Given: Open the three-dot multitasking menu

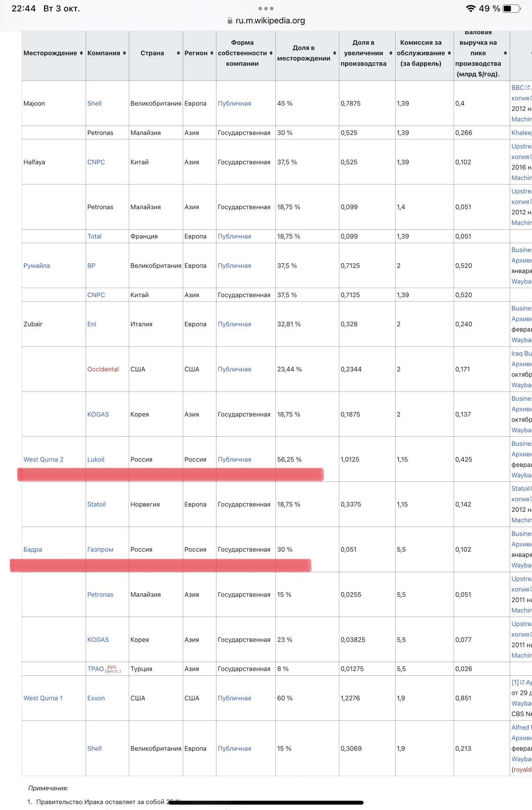Looking at the screenshot, I should (266, 9).
